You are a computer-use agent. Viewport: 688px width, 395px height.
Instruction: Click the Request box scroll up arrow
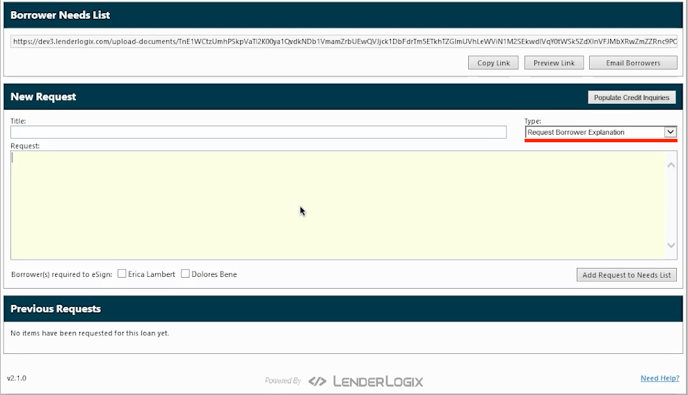(x=671, y=165)
